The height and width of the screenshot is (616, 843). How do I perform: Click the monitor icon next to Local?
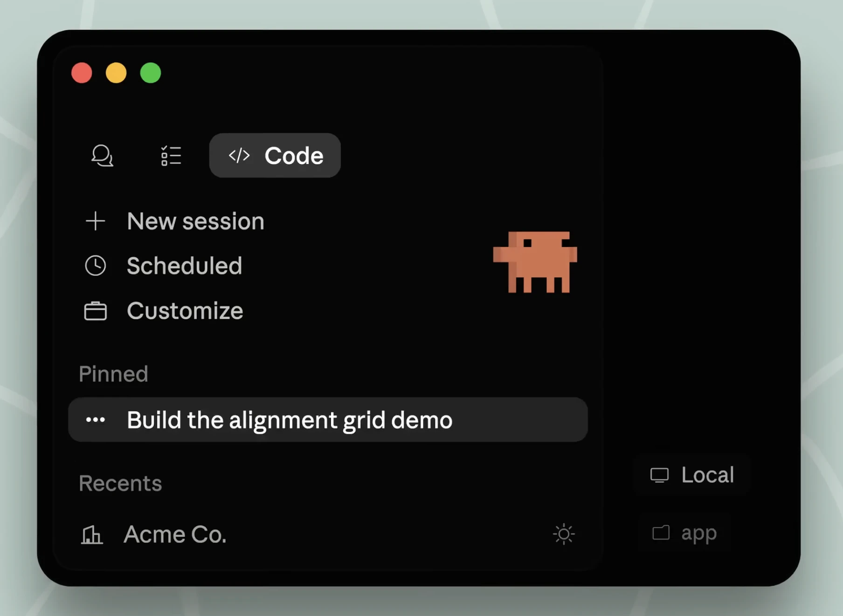659,475
